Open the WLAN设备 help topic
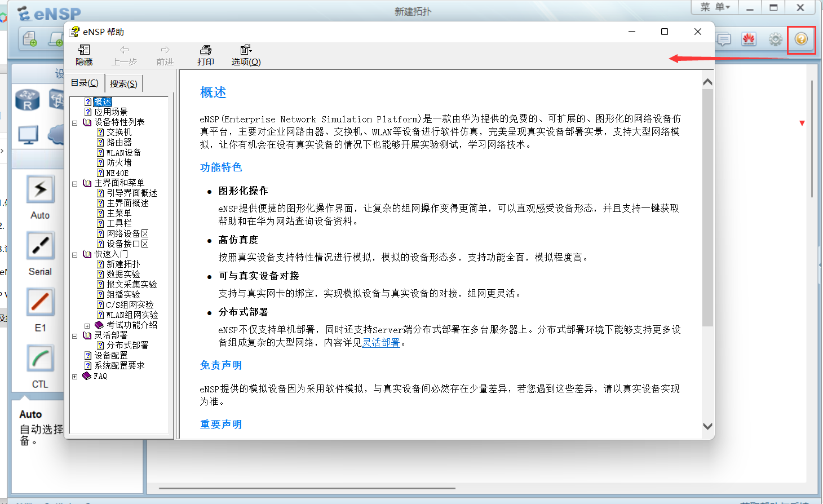 point(123,152)
